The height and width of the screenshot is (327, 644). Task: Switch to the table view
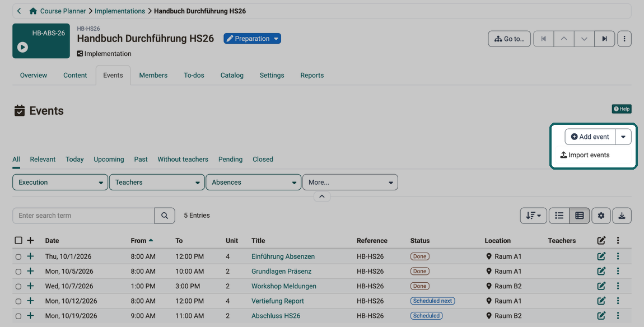(580, 215)
